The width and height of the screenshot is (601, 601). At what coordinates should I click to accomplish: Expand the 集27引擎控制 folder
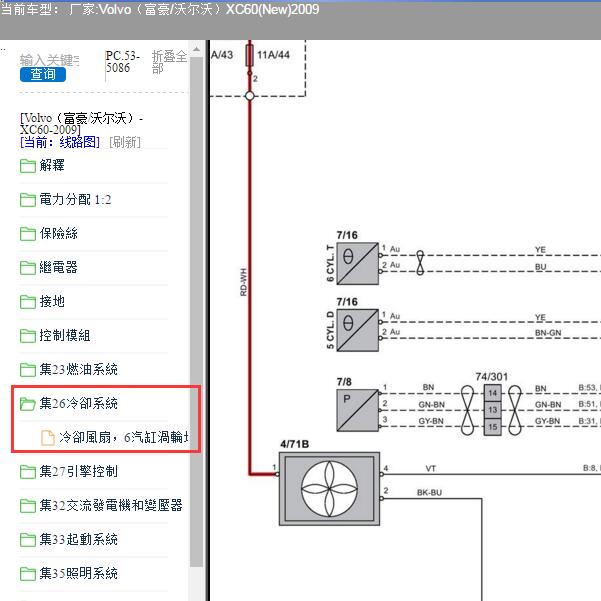78,471
